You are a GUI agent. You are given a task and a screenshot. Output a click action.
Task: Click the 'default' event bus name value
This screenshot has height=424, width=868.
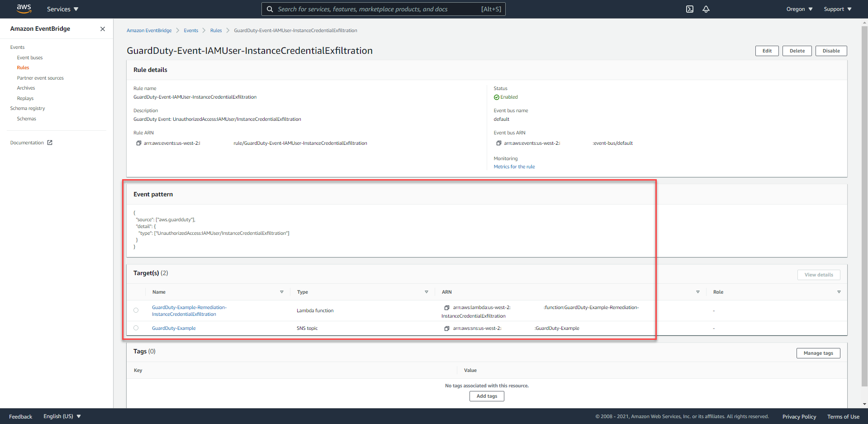click(501, 119)
